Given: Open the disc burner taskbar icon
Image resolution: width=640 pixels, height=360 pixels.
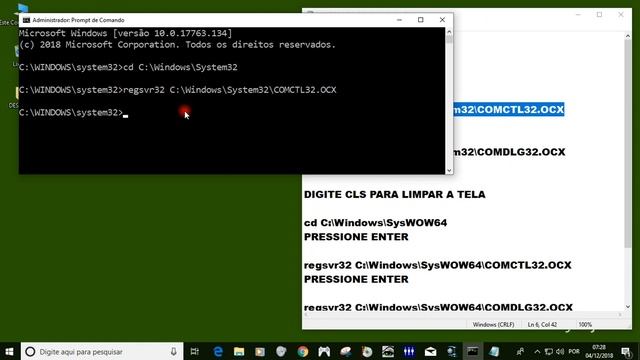Looking at the screenshot, I should coord(367,351).
